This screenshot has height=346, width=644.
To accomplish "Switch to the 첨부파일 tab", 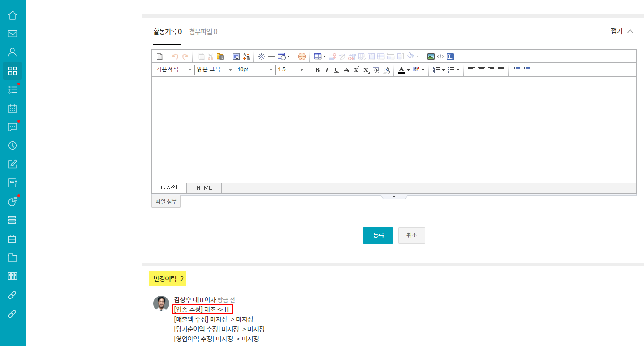I will [203, 32].
